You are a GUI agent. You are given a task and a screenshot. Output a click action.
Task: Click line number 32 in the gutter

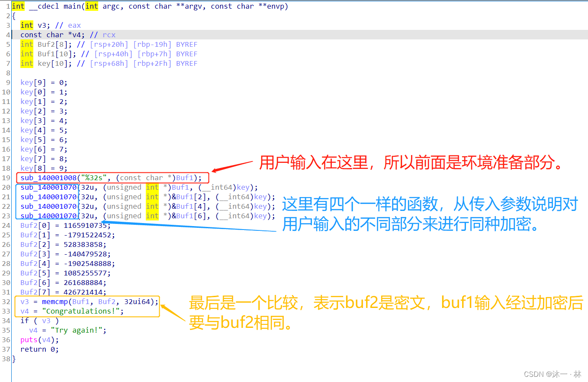[x=6, y=301]
